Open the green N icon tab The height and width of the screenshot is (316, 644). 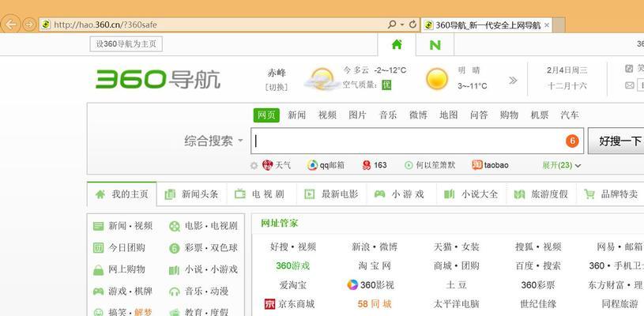point(435,44)
